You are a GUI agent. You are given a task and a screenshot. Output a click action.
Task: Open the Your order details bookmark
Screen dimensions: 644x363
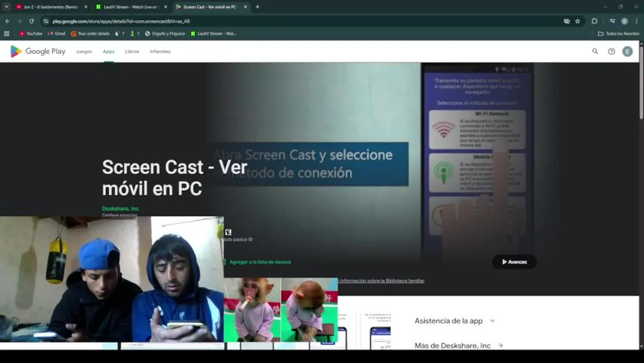coord(90,33)
